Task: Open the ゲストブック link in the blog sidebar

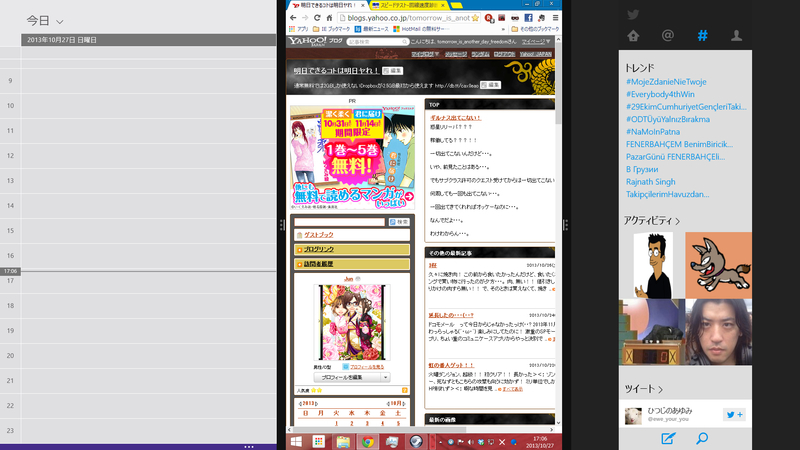Action: (319, 235)
